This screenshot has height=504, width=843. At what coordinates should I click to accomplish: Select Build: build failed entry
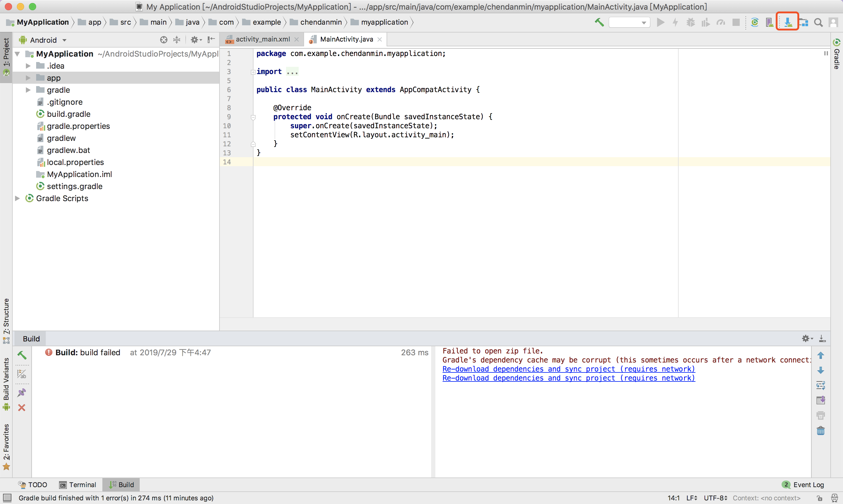(88, 353)
